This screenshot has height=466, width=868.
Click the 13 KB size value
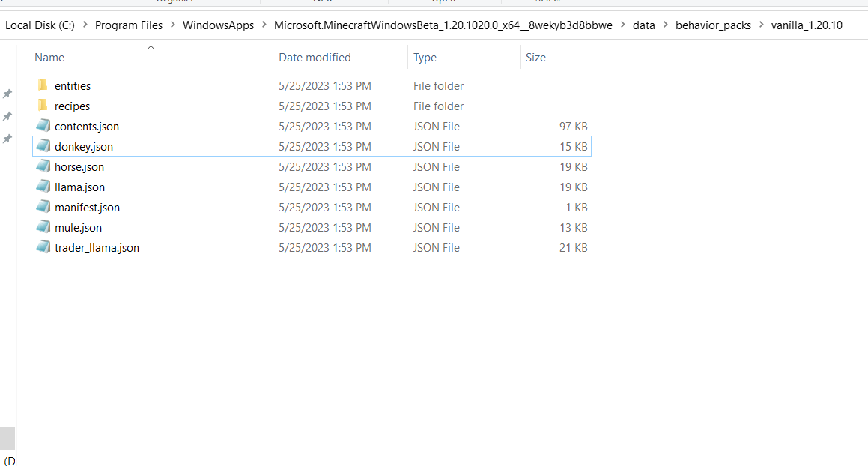click(x=573, y=228)
